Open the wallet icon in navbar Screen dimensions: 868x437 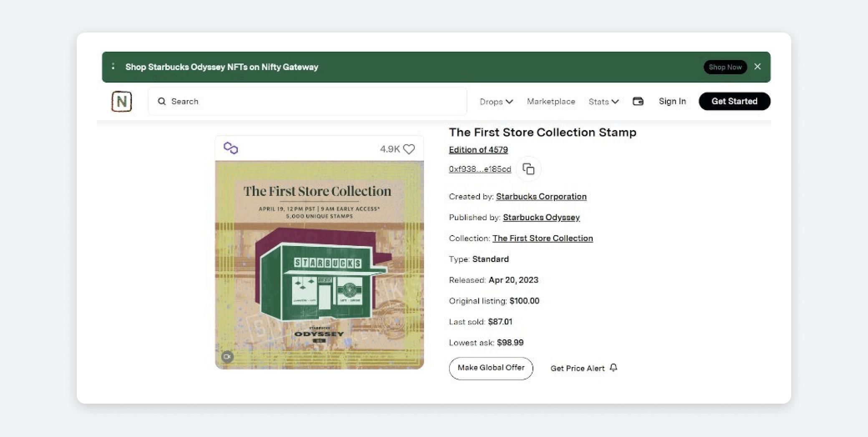638,101
